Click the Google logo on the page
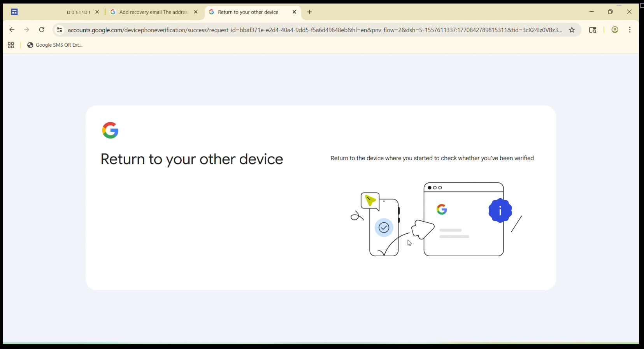The image size is (644, 349). click(111, 130)
